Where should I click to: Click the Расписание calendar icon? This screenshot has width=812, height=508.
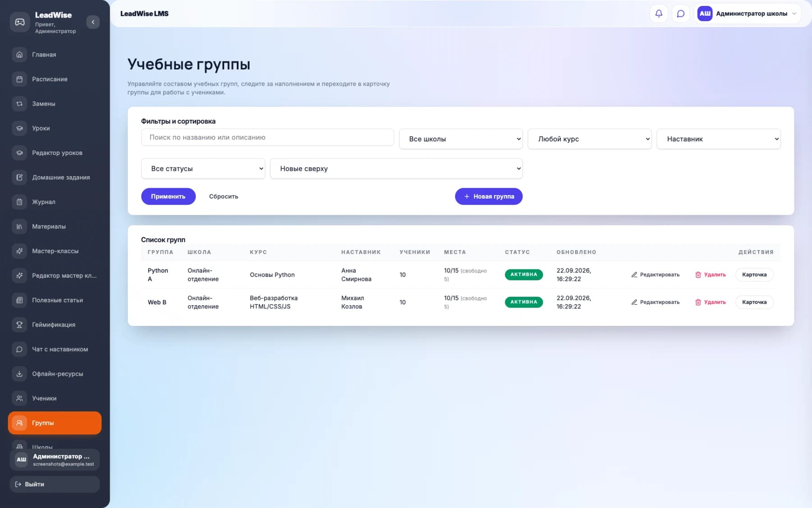tap(19, 79)
